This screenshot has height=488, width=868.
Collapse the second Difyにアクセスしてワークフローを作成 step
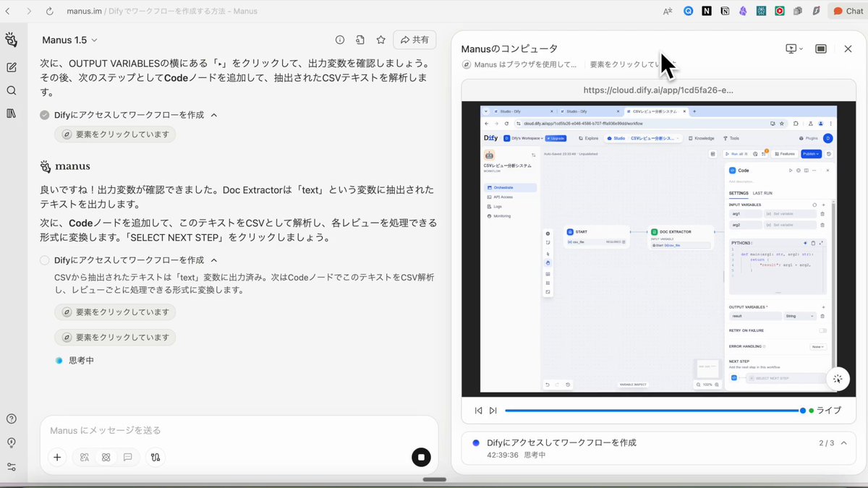tap(214, 260)
